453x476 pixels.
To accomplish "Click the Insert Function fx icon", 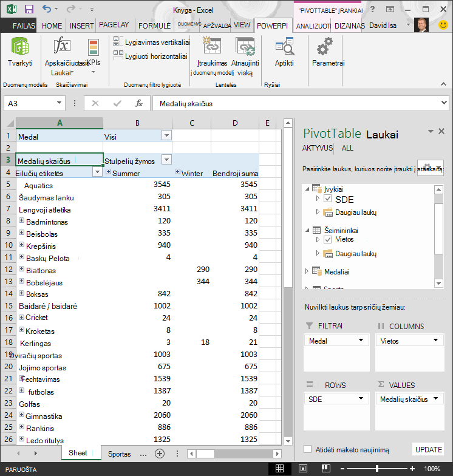I will 138,103.
